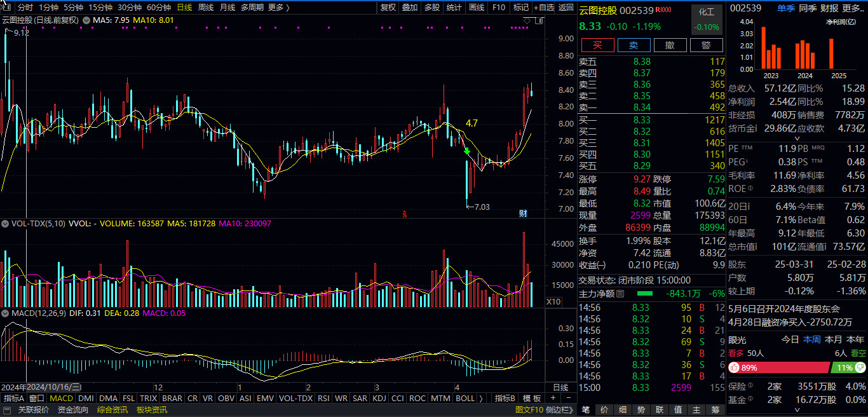The image size is (868, 417).
Task: Vote bearish with thumbs-down icon
Action: point(860,367)
